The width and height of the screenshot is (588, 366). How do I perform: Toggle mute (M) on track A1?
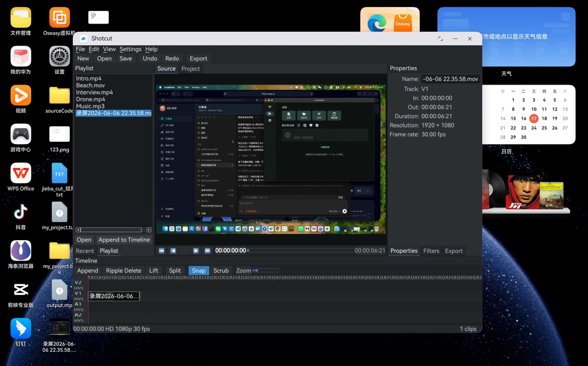pyautogui.click(x=79, y=310)
